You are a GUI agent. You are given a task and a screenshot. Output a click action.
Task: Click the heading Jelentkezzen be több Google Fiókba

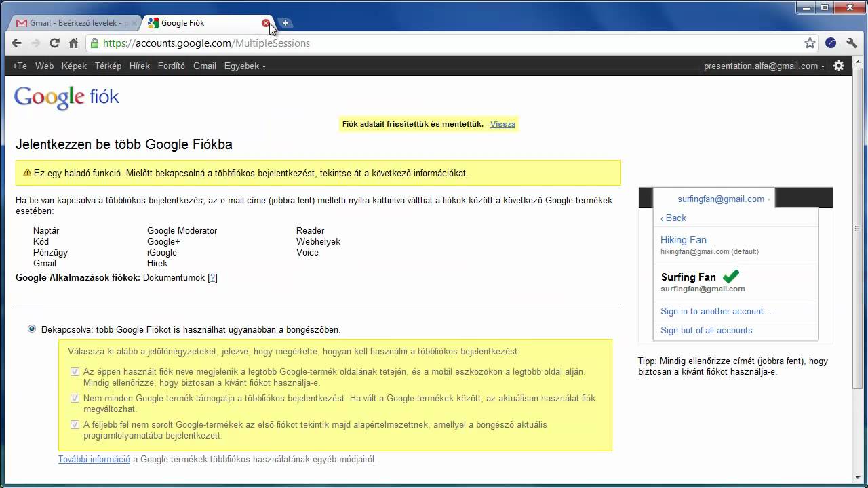[124, 144]
